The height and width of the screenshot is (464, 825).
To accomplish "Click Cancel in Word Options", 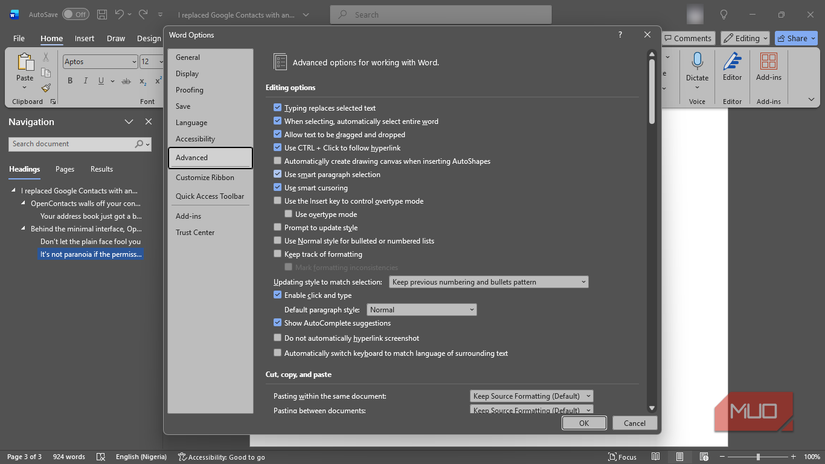I will (x=635, y=423).
